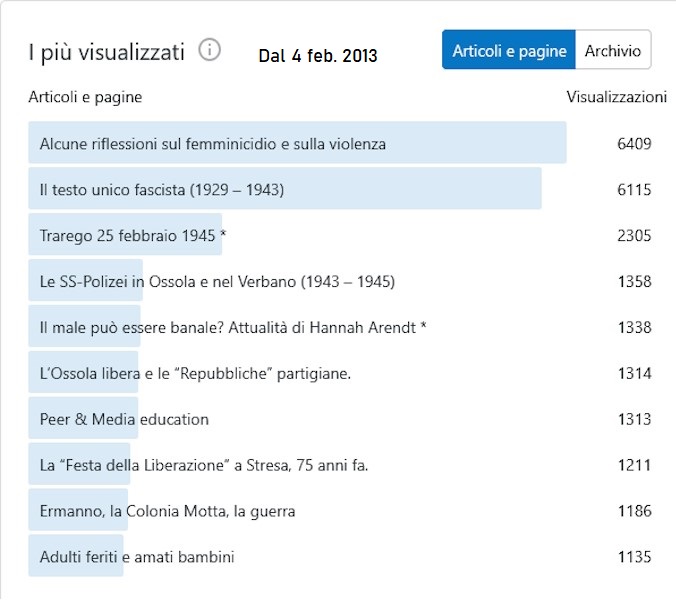Click the Visualizzazioni column header

616,97
